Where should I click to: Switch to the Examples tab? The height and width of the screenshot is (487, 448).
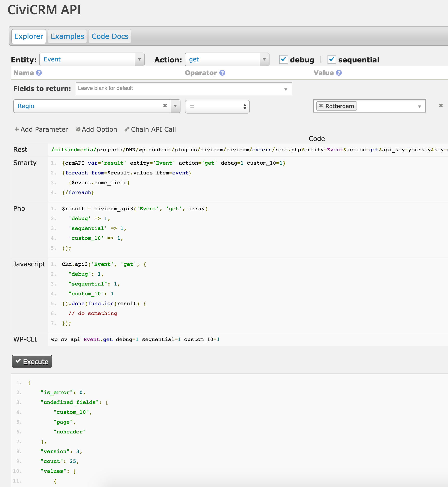(x=67, y=36)
